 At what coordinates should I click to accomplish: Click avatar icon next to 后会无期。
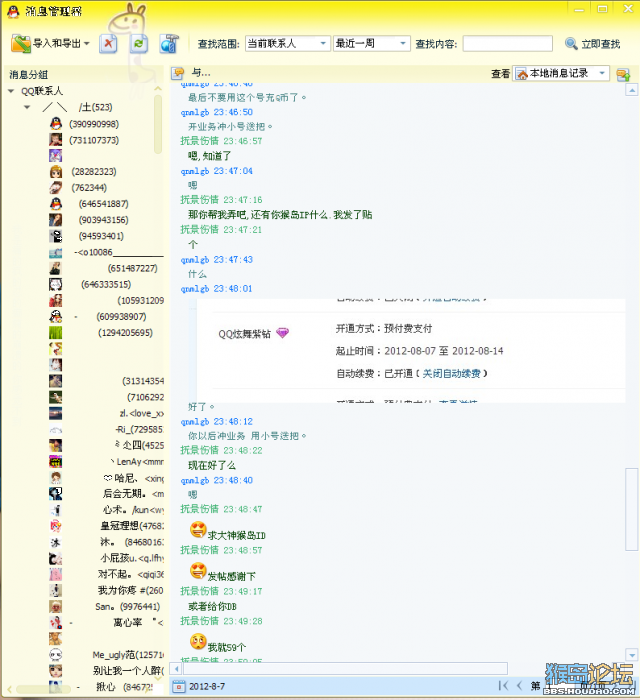55,493
